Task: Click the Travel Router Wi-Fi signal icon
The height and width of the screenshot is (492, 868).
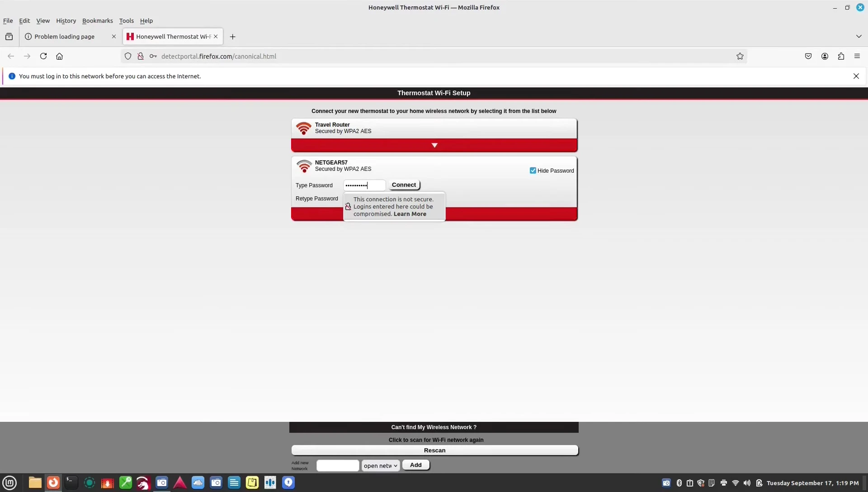Action: pyautogui.click(x=304, y=128)
